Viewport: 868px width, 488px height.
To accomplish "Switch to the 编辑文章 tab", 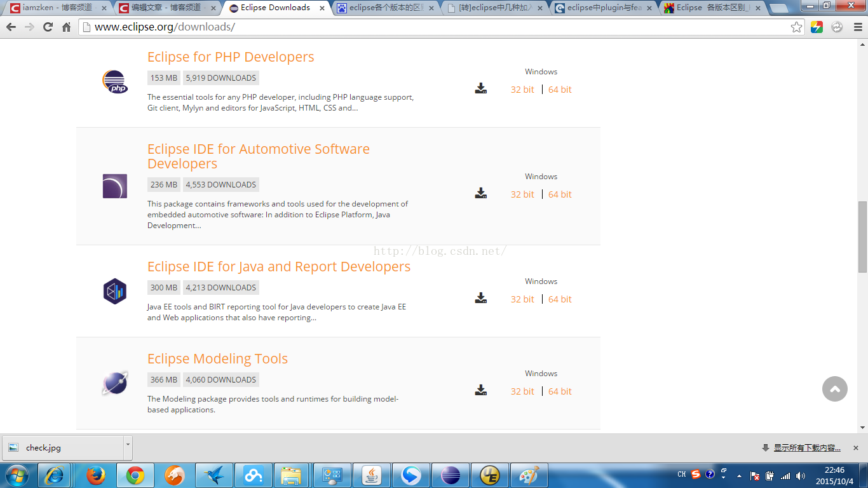I will tap(166, 8).
